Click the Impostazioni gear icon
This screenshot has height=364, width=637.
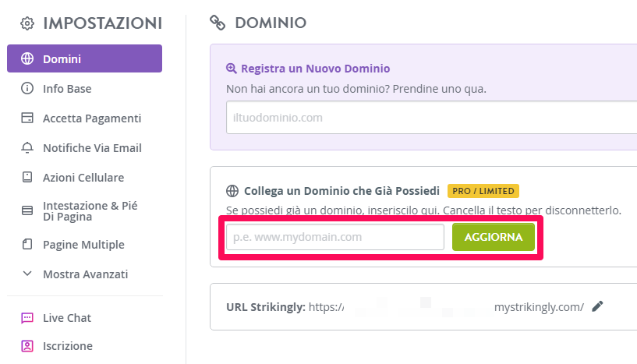[27, 23]
